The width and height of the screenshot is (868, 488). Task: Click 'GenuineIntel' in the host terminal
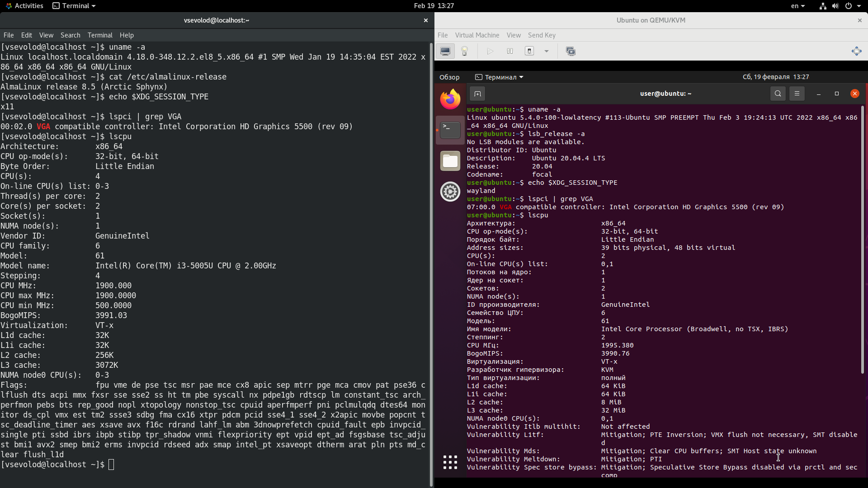tap(122, 236)
